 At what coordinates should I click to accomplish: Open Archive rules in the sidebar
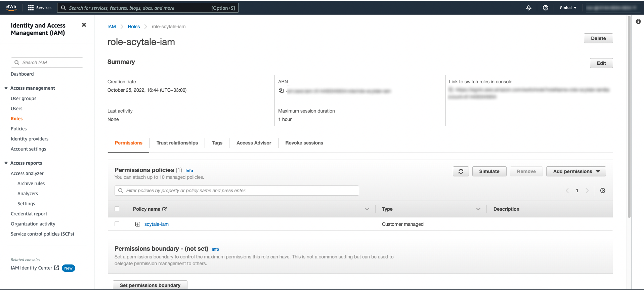coord(31,183)
